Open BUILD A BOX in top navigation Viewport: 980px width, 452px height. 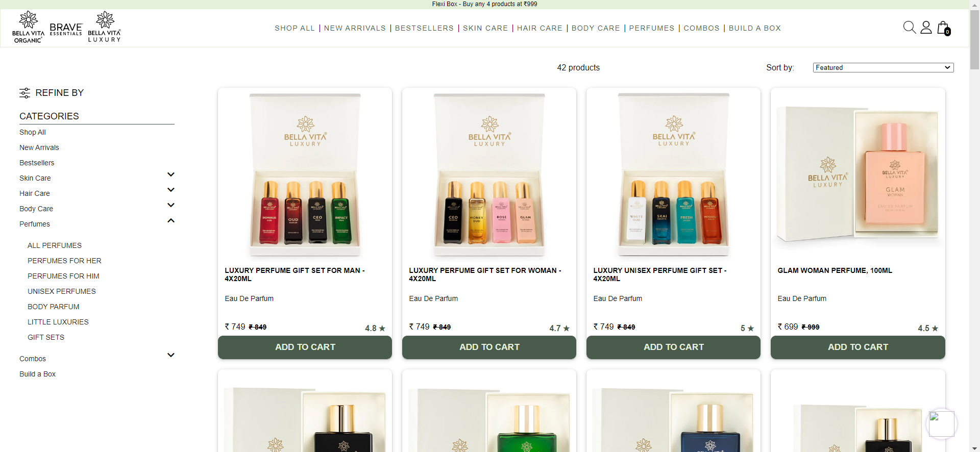coord(755,28)
